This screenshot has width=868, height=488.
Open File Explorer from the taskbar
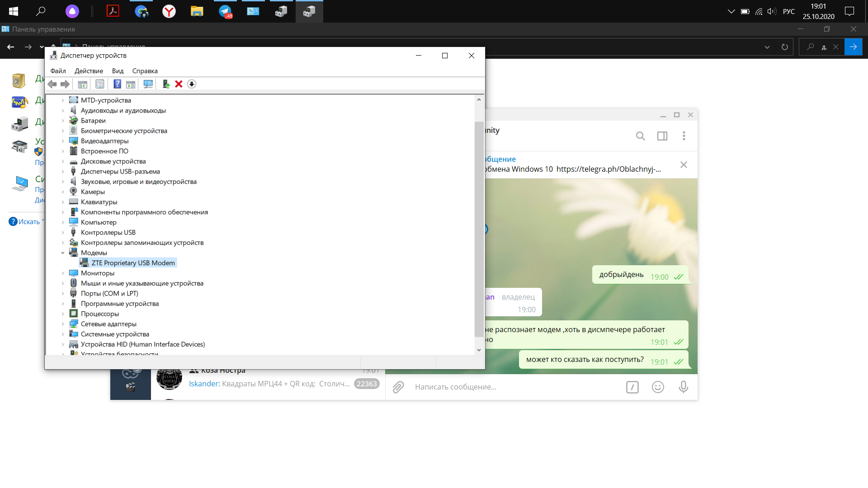(x=197, y=11)
